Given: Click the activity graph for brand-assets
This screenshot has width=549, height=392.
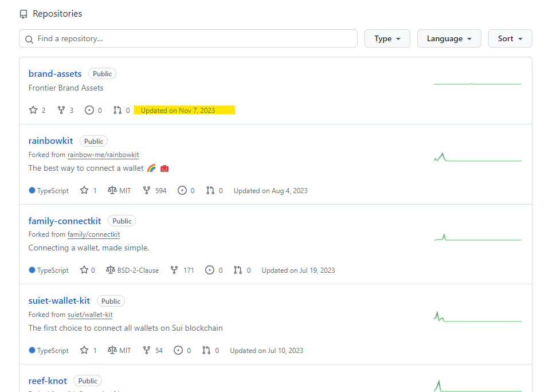Looking at the screenshot, I should [477, 84].
